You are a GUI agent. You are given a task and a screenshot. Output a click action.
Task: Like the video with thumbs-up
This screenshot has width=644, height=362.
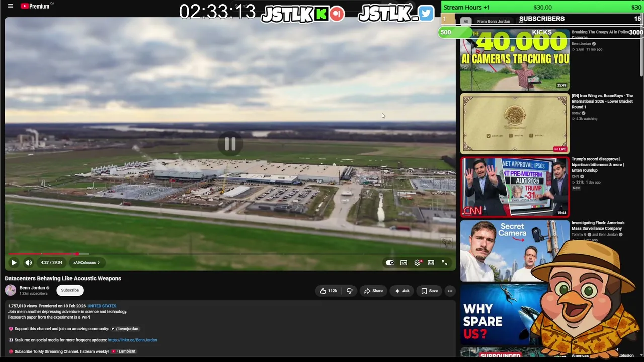click(328, 291)
